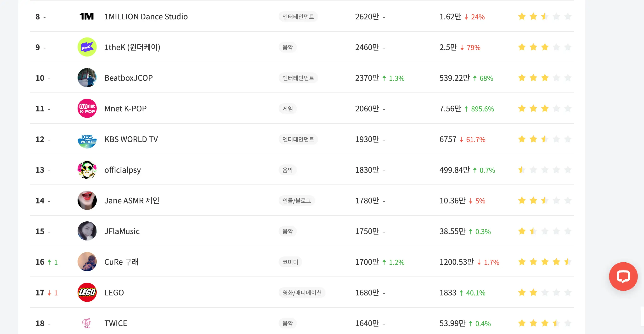Click the 음악 tag on 1theK row
644x334 pixels.
point(288,47)
